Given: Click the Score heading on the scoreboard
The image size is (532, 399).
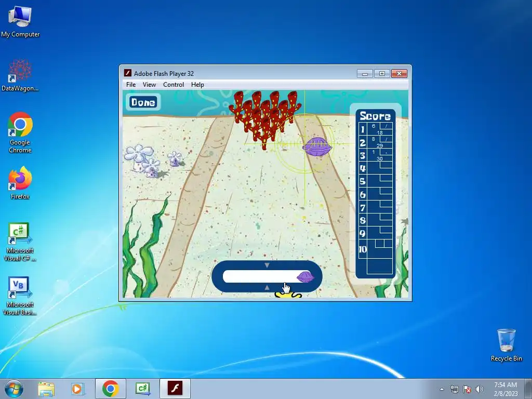Looking at the screenshot, I should [375, 116].
